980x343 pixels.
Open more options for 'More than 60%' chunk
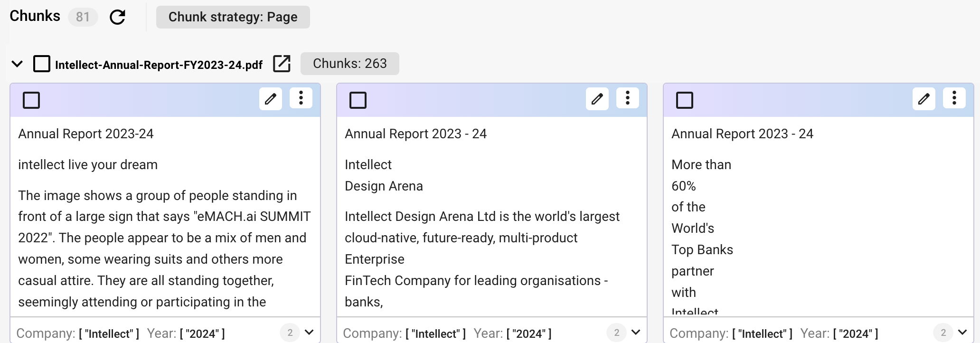click(954, 98)
